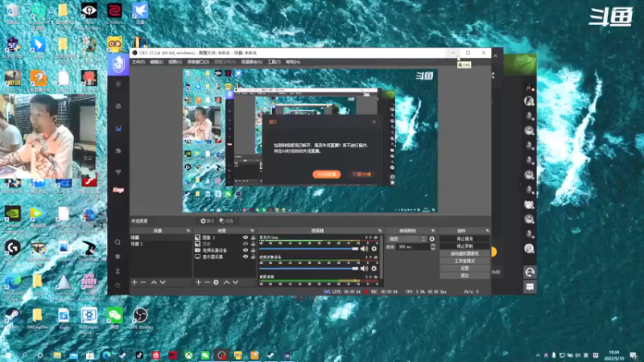Undock the scene transitions panel with its header icon

pos(432,231)
